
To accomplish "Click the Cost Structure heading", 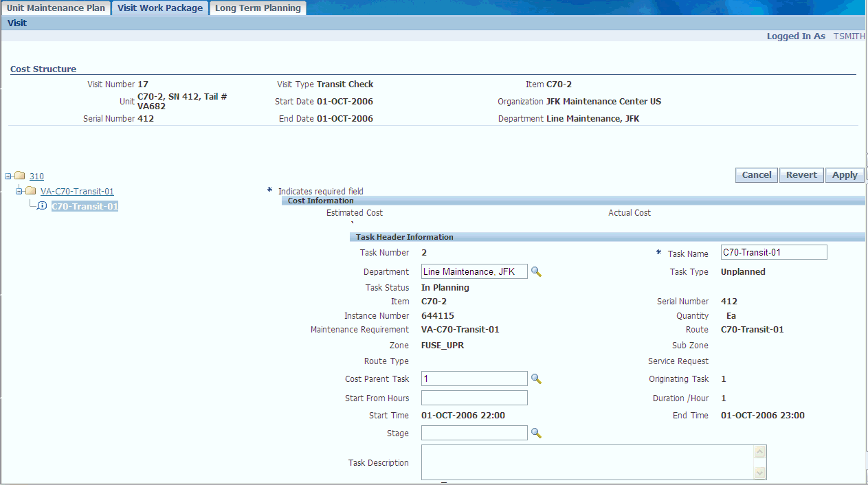I will [x=43, y=69].
